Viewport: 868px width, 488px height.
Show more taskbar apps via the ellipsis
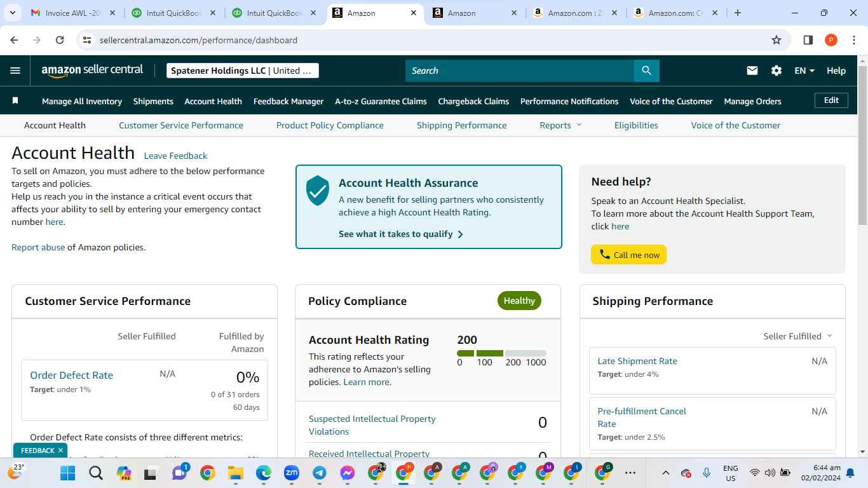(x=630, y=473)
